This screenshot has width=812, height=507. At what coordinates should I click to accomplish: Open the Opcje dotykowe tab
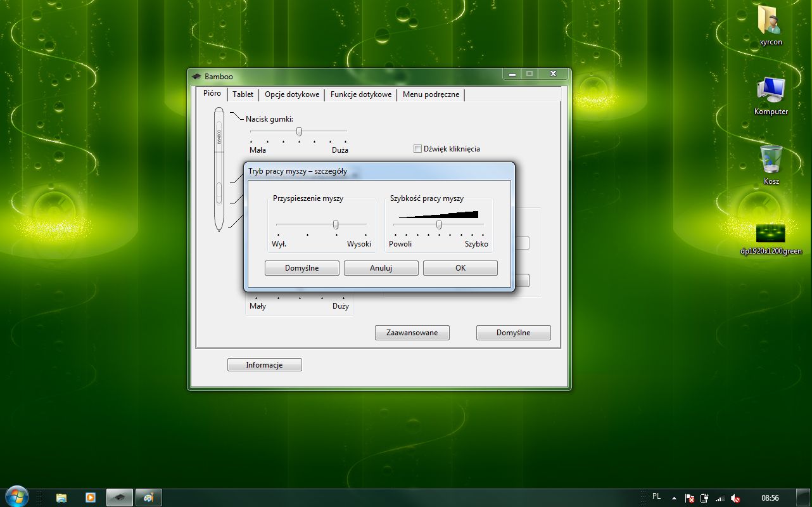pyautogui.click(x=292, y=94)
